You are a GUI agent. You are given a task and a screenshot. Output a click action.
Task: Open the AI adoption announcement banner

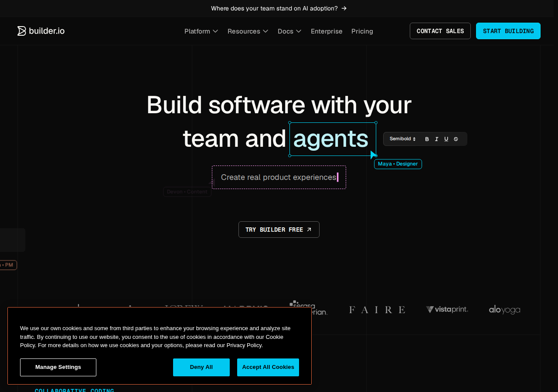(x=279, y=8)
